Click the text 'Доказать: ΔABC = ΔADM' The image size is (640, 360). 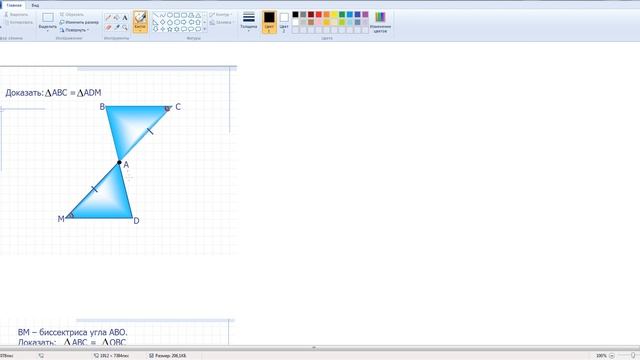pos(53,93)
